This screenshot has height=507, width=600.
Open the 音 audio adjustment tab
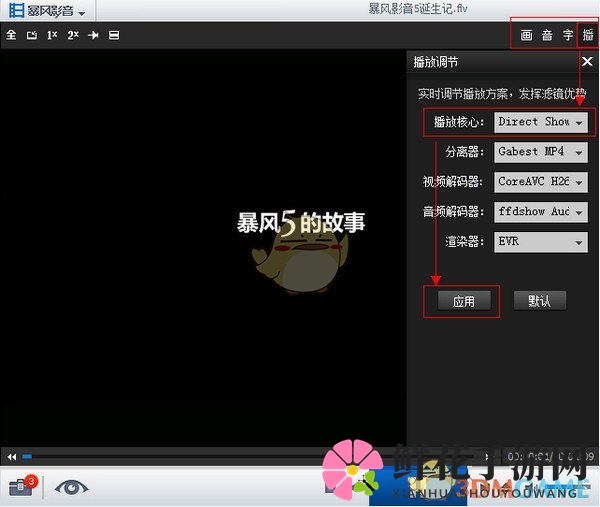547,35
